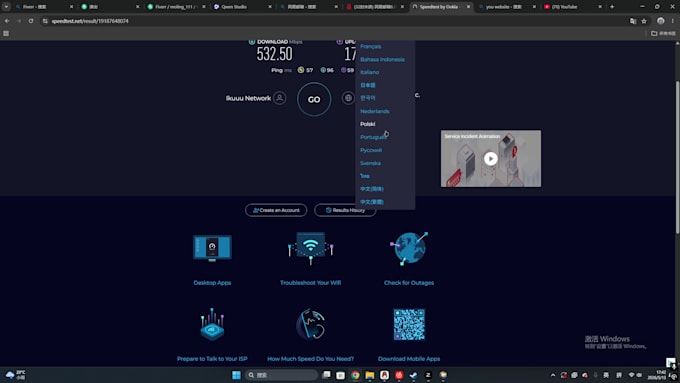The width and height of the screenshot is (680, 383).
Task: Open the bookmarks folder at right of bar
Action: coord(663,33)
